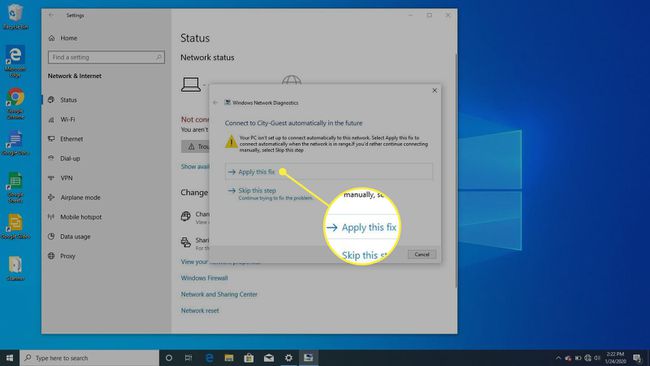Image resolution: width=650 pixels, height=366 pixels.
Task: Click Apply this fix in diagnostics dialog
Action: click(x=329, y=171)
